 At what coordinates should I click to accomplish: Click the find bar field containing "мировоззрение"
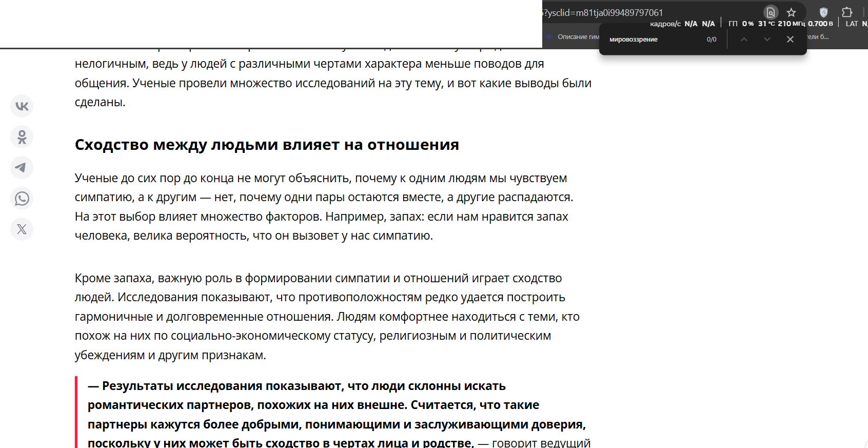(x=652, y=40)
